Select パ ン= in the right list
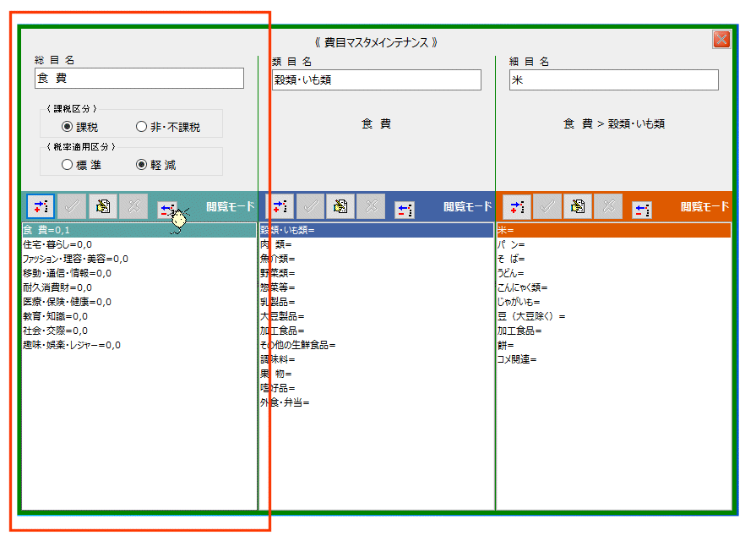 (x=614, y=244)
